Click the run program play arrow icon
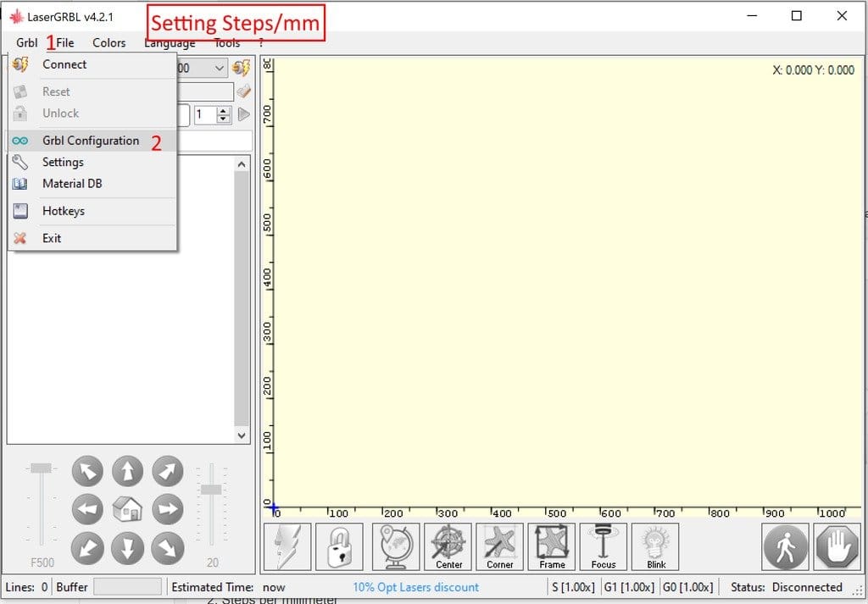Viewport: 868px width, 604px height. pyautogui.click(x=243, y=114)
